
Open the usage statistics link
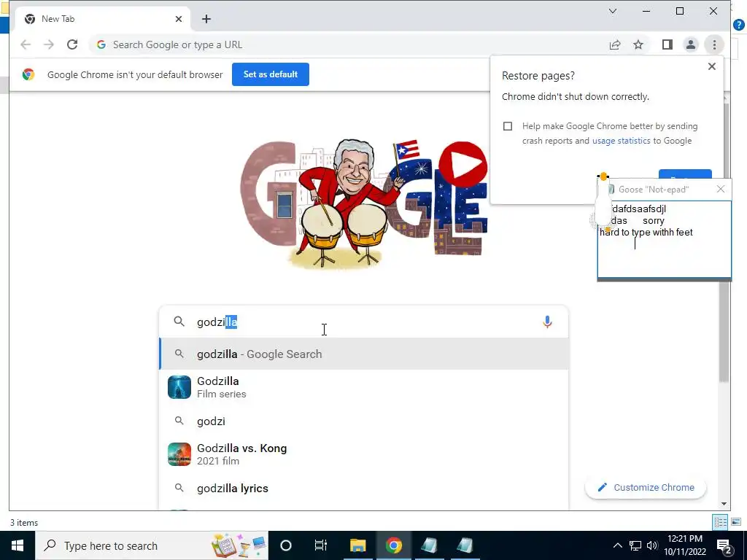point(622,141)
